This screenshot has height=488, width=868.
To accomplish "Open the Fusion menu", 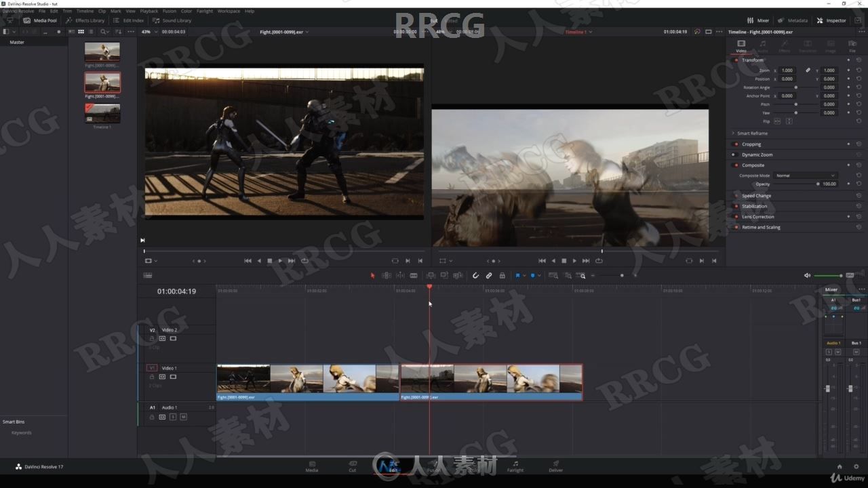I will pos(170,11).
